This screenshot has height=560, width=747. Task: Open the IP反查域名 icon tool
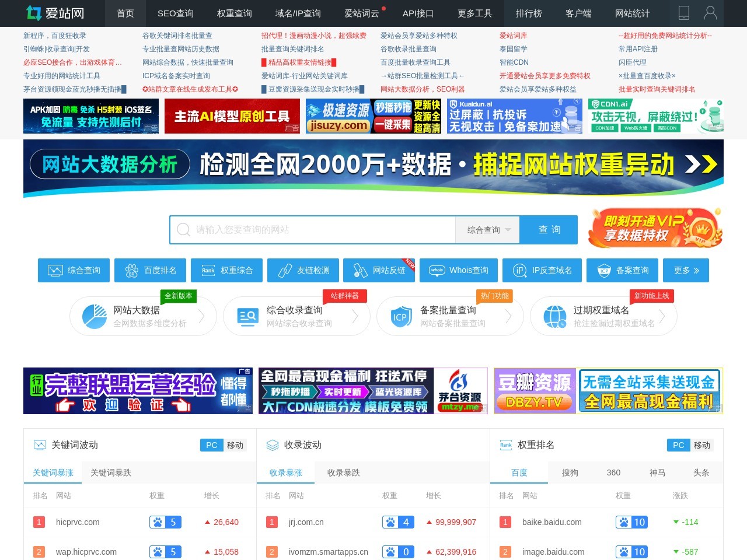542,270
